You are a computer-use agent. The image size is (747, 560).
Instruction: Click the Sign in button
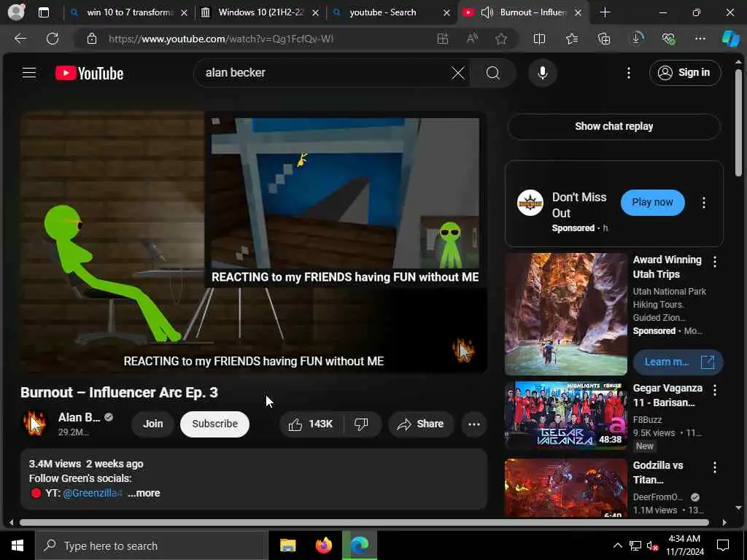(684, 73)
